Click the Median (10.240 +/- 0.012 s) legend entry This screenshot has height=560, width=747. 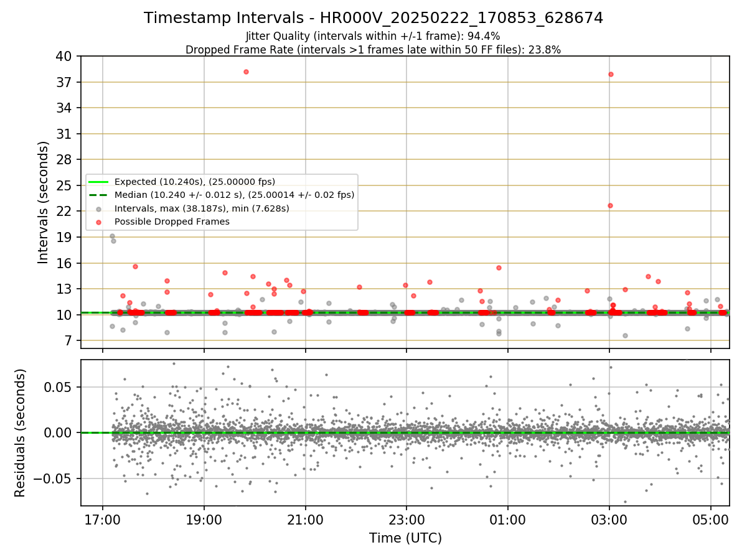click(235, 195)
